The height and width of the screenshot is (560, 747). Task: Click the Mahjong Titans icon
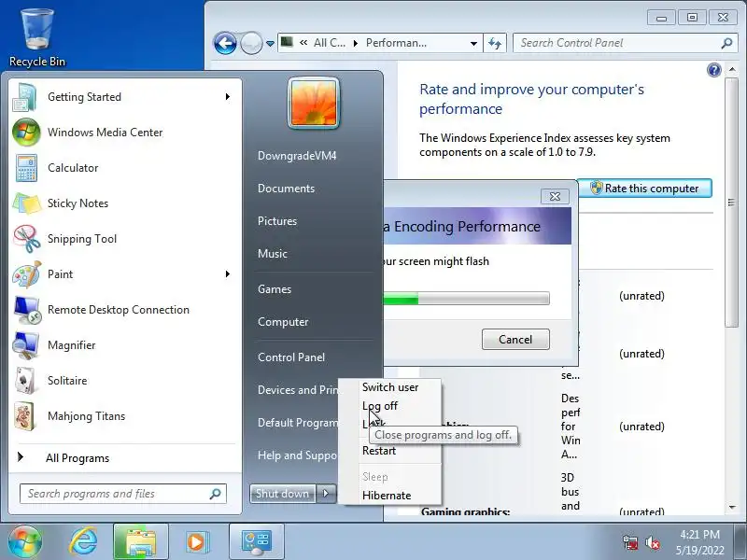(x=24, y=416)
